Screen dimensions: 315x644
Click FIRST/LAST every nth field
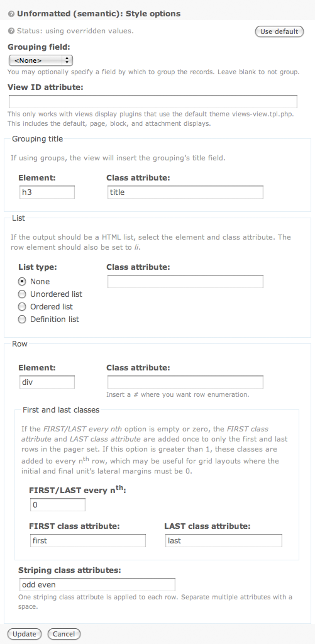[x=58, y=505]
